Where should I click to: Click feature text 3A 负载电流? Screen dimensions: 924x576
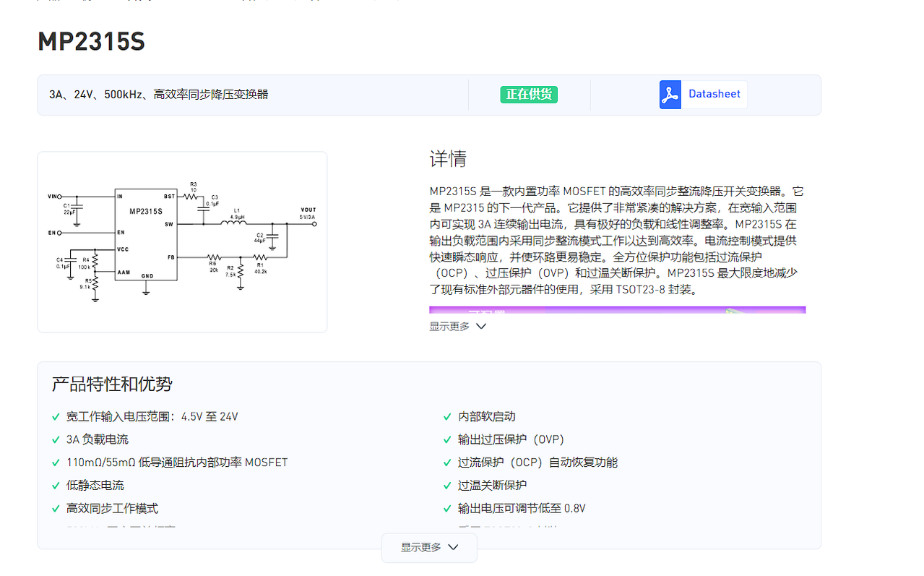[98, 439]
